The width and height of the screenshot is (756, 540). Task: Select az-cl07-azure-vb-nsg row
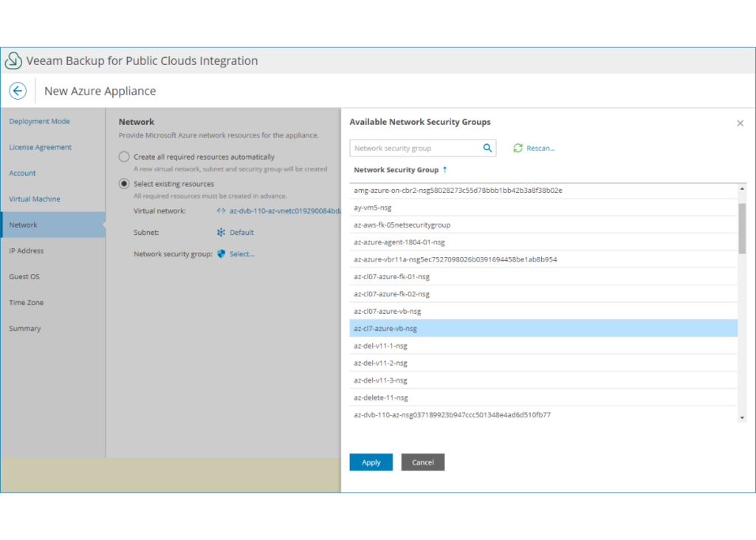(x=543, y=311)
